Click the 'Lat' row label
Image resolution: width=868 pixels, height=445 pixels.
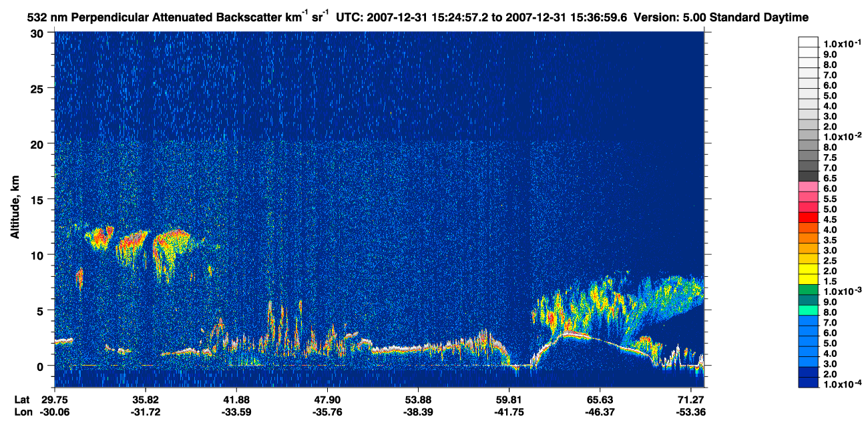[x=21, y=400]
